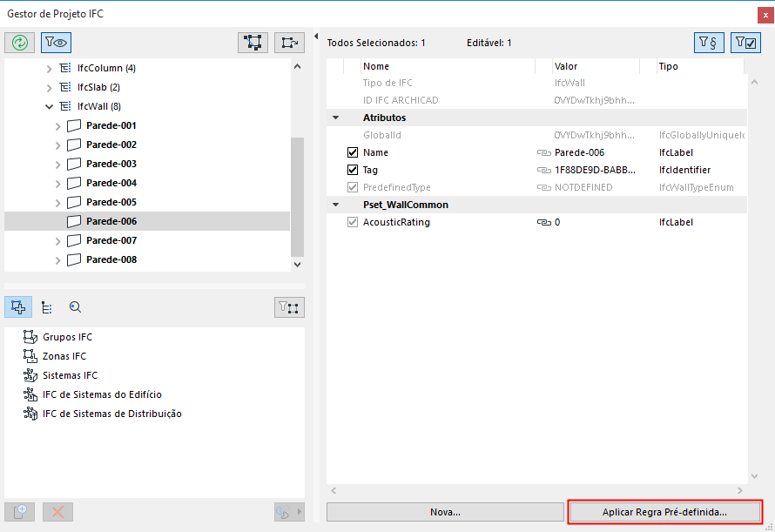Click the Grupos IFC group icon
The width and height of the screenshot is (775, 532).
[x=30, y=337]
